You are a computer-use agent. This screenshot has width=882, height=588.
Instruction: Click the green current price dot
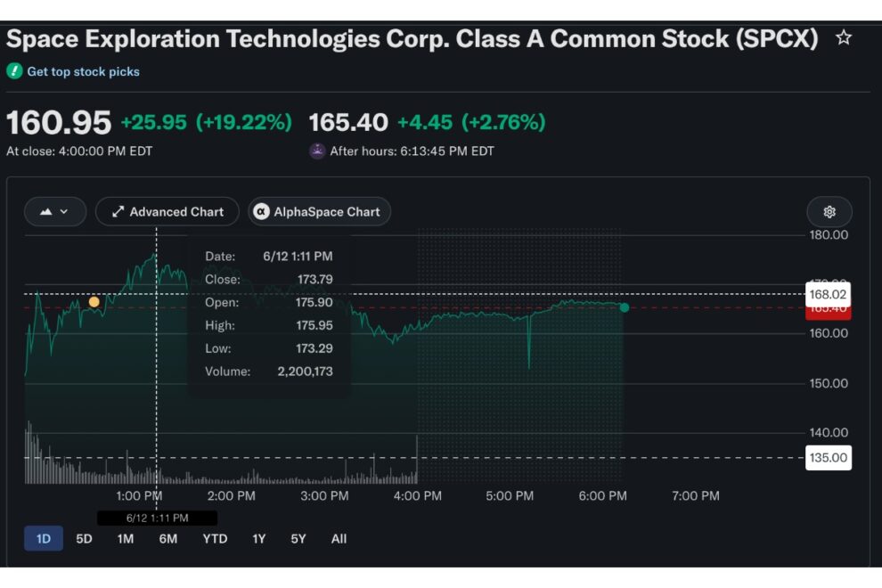(625, 307)
